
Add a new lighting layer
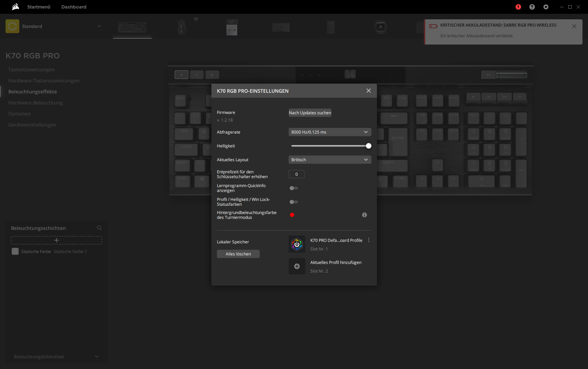(57, 240)
